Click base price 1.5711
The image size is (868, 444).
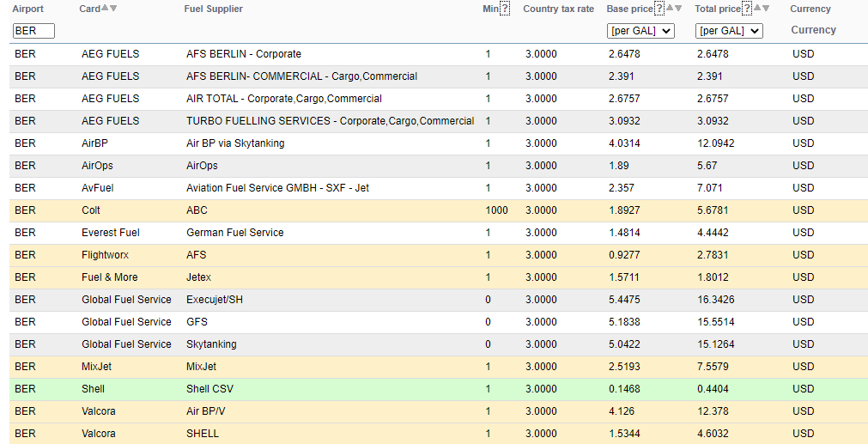pos(624,277)
